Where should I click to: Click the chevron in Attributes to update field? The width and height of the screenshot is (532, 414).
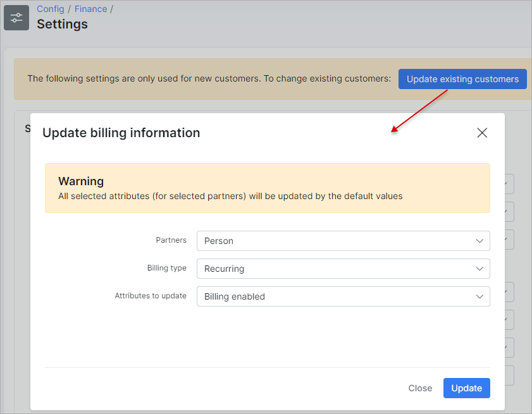pyautogui.click(x=479, y=296)
